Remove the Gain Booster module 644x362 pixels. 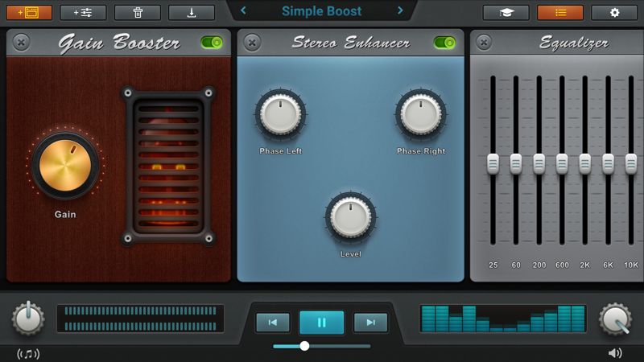[22, 43]
